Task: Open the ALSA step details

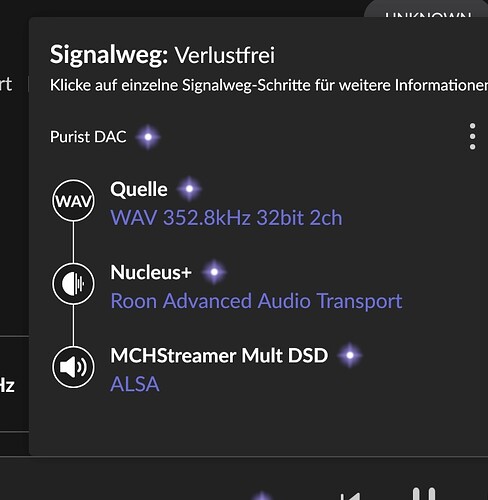Action: click(x=135, y=384)
